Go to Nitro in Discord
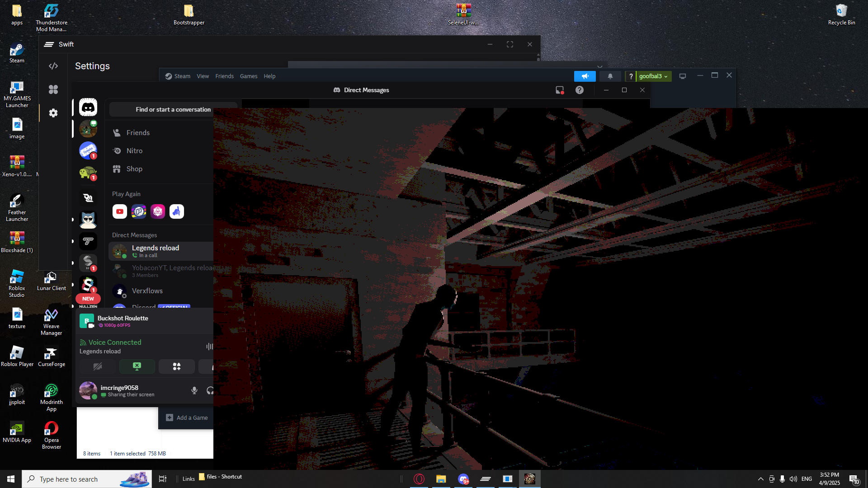This screenshot has width=868, height=488. click(x=161, y=151)
